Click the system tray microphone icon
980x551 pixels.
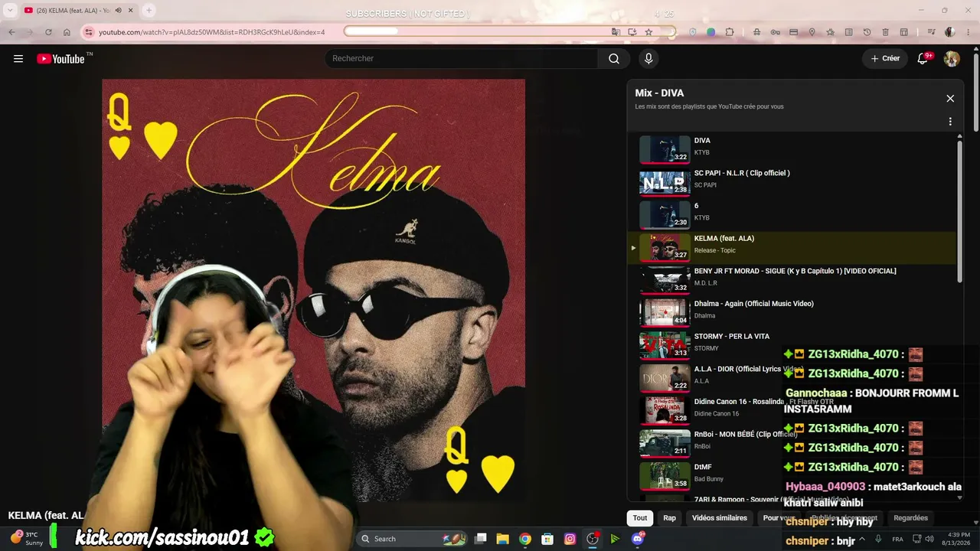pos(878,539)
